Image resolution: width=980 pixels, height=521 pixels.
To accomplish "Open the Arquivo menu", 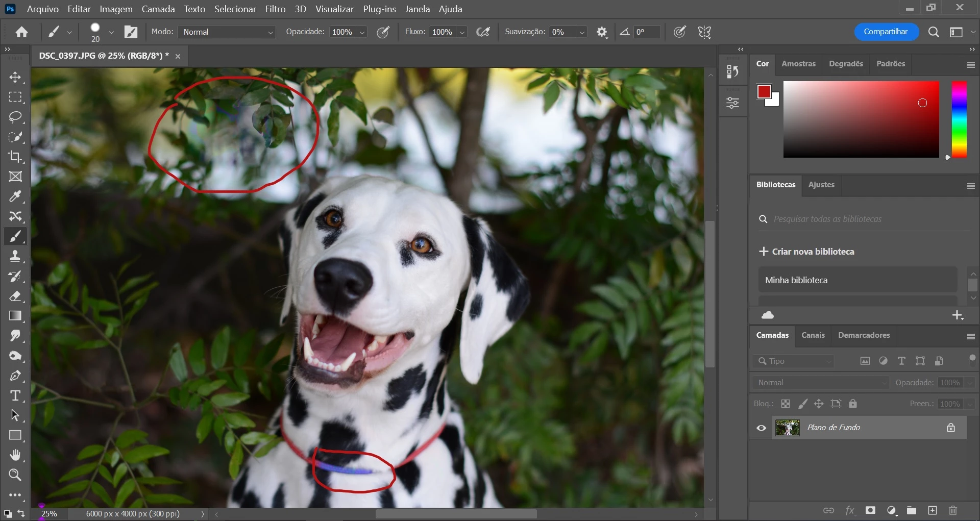I will 42,9.
